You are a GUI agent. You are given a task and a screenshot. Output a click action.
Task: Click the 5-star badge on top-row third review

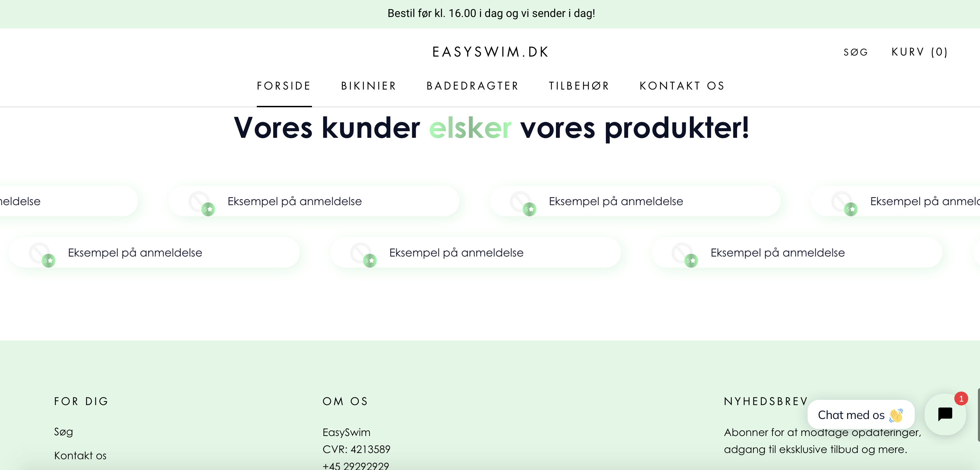click(x=529, y=209)
